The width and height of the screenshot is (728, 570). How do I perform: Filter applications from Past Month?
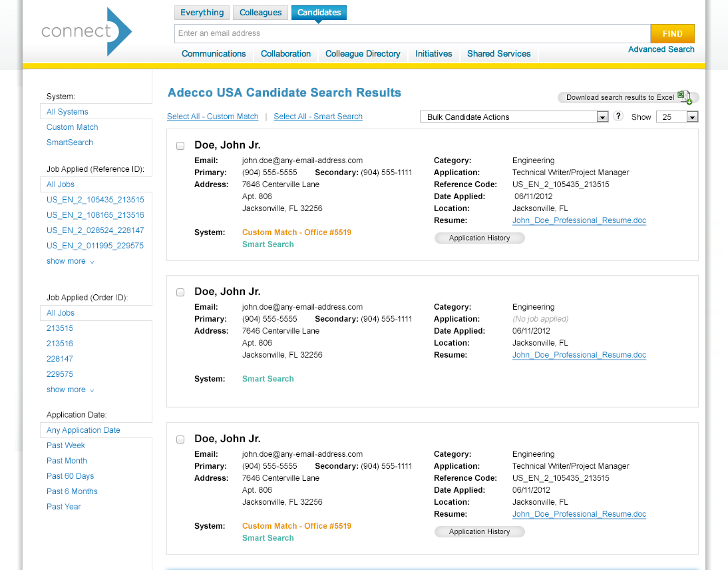point(67,461)
